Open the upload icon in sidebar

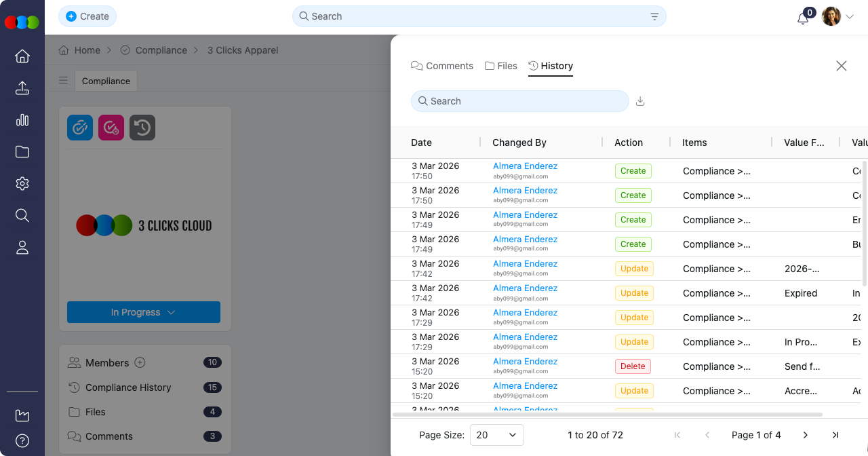[22, 88]
